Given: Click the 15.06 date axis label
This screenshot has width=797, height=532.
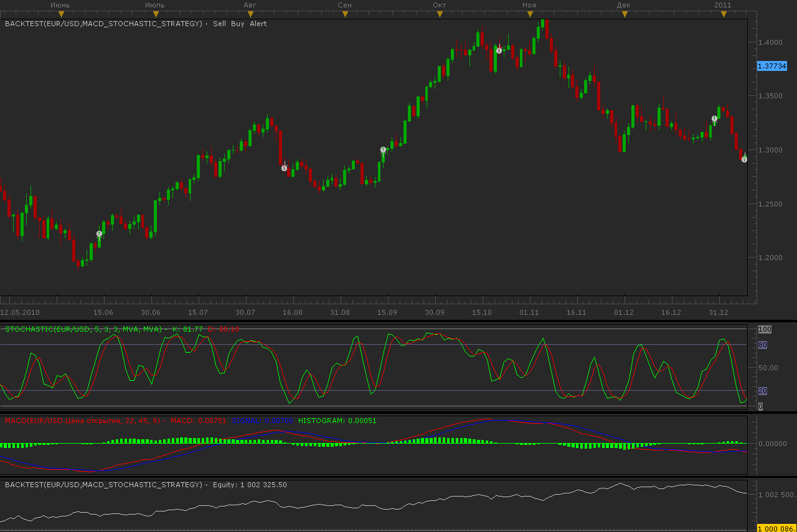Looking at the screenshot, I should [x=103, y=312].
